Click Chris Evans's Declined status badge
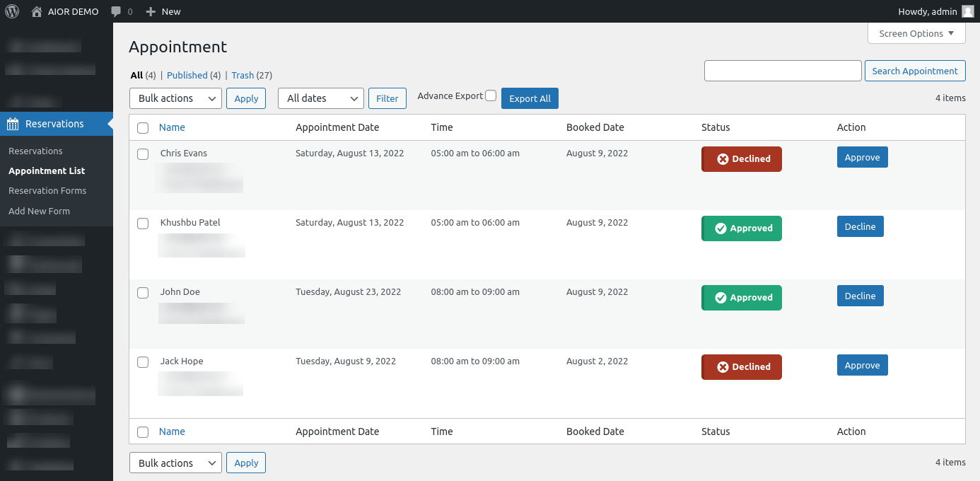 [741, 159]
